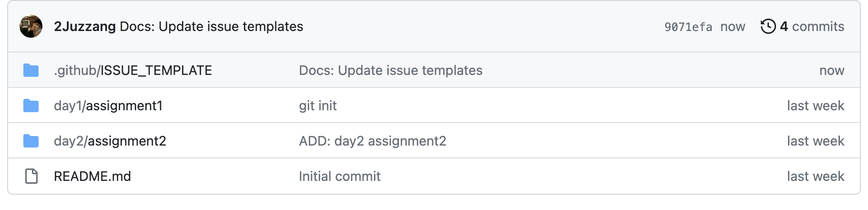
Task: View the 4 commits history
Action: click(x=812, y=26)
